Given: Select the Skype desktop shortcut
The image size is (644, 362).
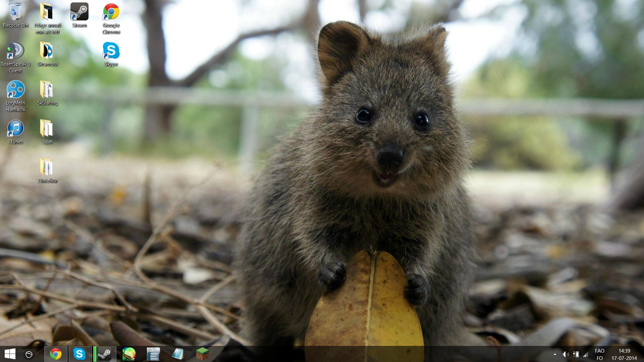Looking at the screenshot, I should (x=111, y=54).
